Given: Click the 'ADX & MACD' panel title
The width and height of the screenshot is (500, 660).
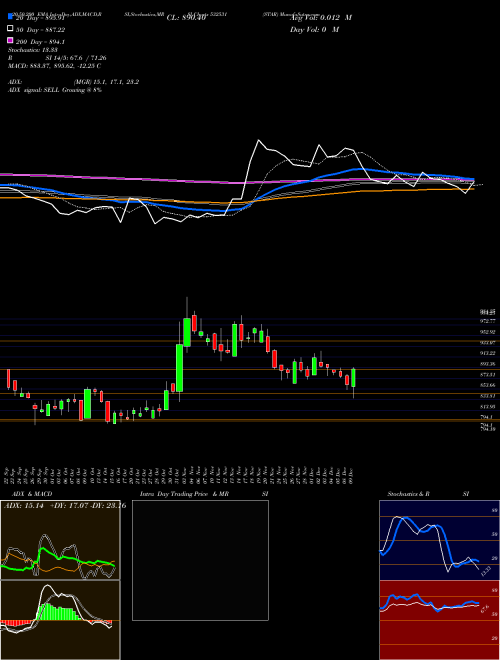Looking at the screenshot, I should [32, 494].
